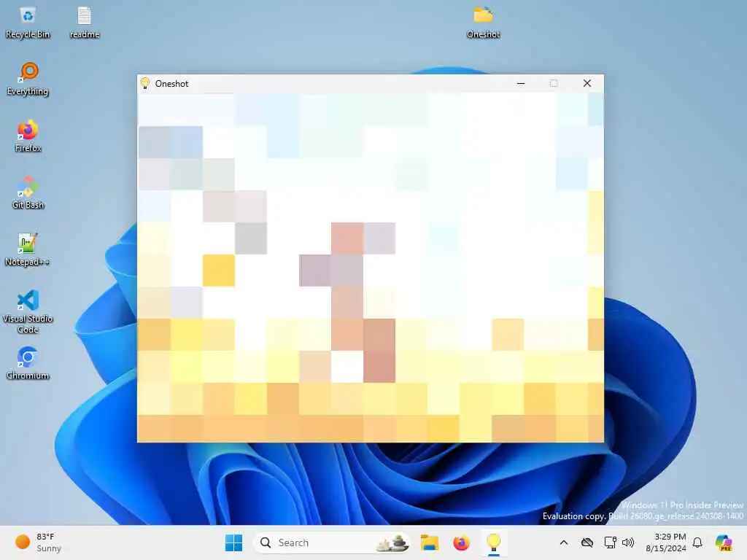Open the Recycle Bin desktop icon

pos(28,23)
